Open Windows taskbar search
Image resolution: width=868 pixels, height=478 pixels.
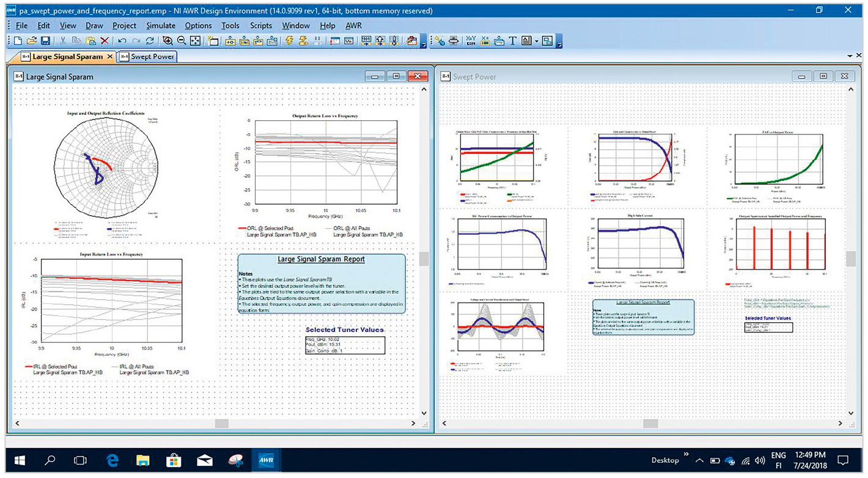coord(50,460)
